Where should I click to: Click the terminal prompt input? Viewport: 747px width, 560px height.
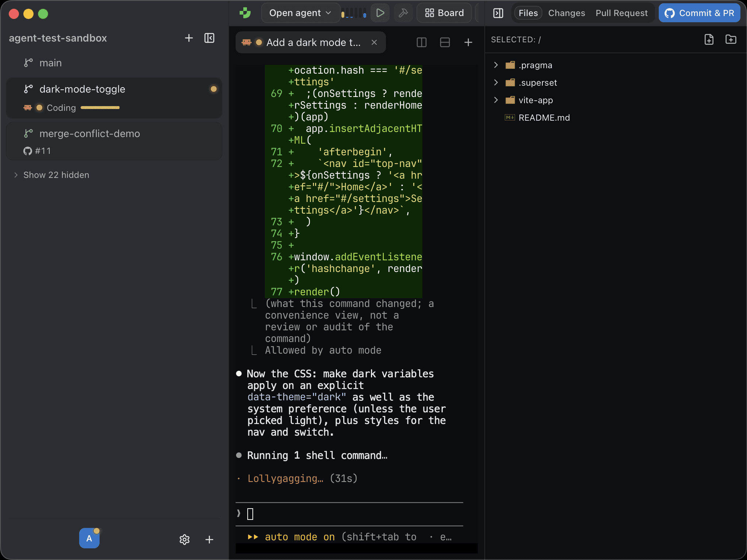[x=349, y=514]
